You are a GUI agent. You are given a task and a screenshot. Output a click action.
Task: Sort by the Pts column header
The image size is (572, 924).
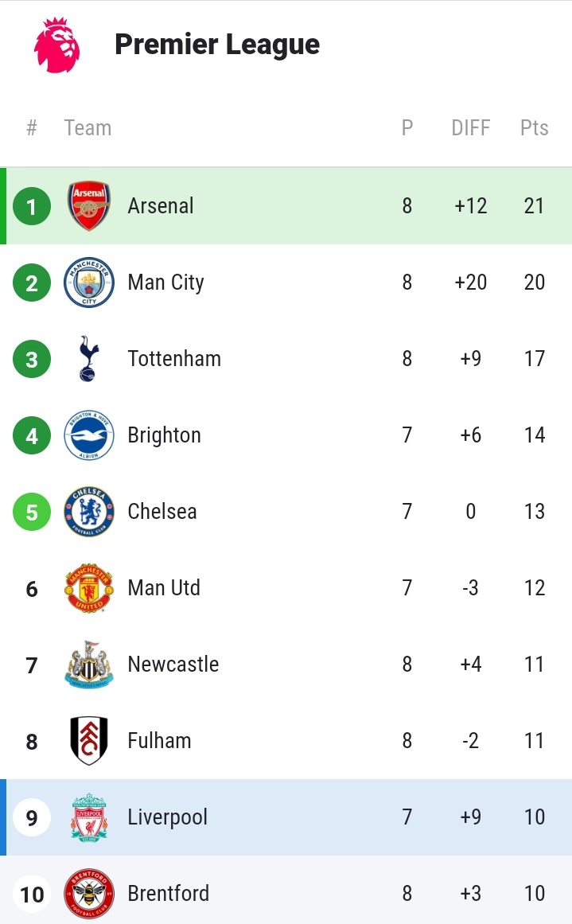(534, 128)
